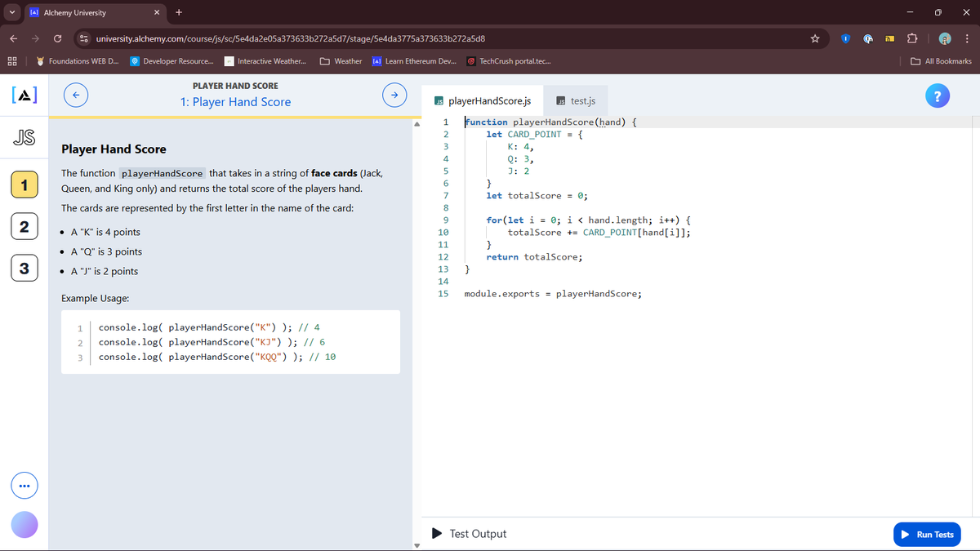Screen dimensions: 980x551
Task: Click the gradient profile circle in sidebar
Action: coord(24,524)
